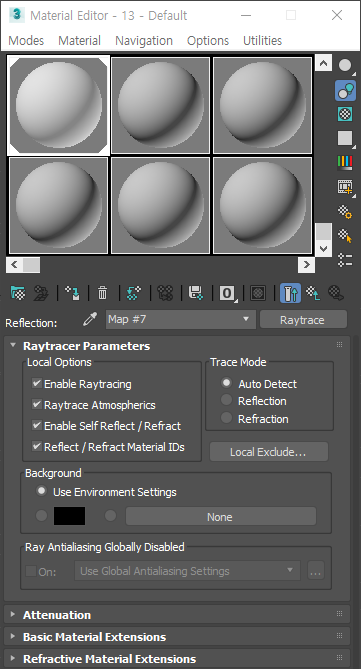Select Use Environment Settings radio button
Viewport: 361px width, 669px height.
[41, 491]
